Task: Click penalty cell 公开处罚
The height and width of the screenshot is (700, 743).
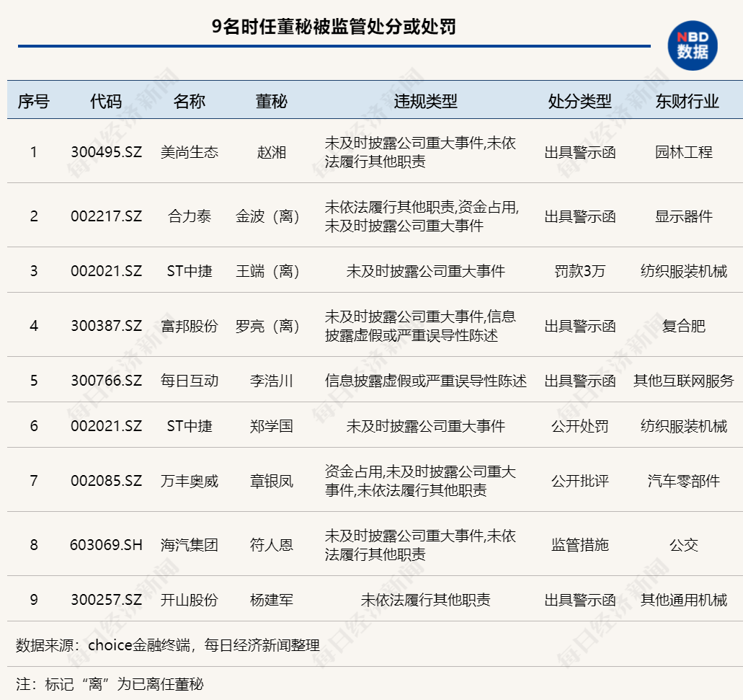Action: click(579, 426)
